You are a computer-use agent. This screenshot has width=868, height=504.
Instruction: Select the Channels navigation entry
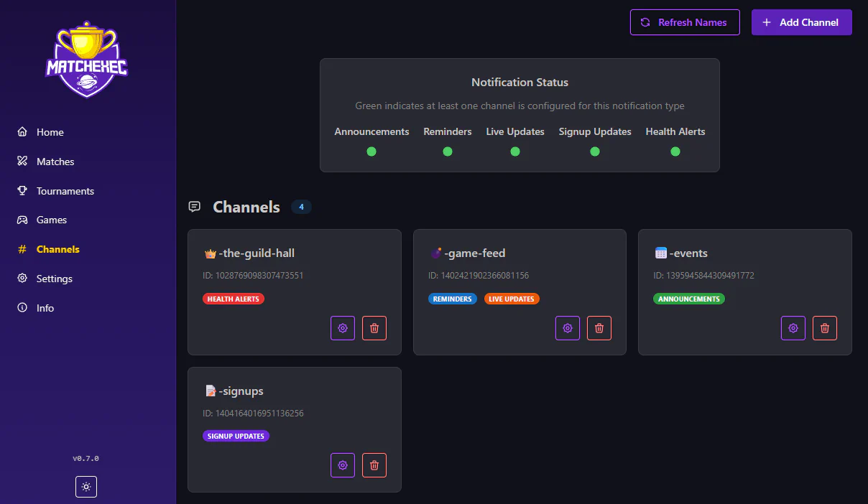[57, 249]
